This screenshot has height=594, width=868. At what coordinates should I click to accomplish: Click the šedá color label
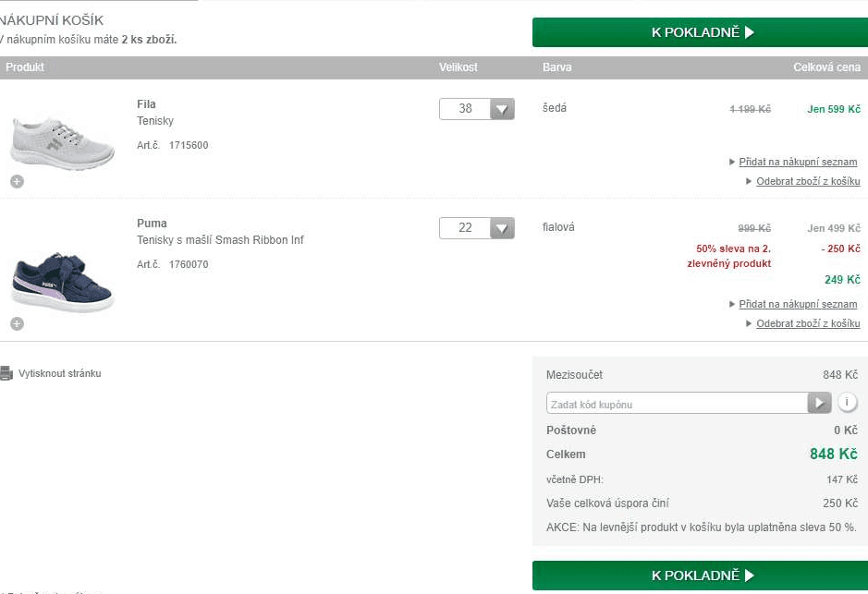tap(555, 108)
